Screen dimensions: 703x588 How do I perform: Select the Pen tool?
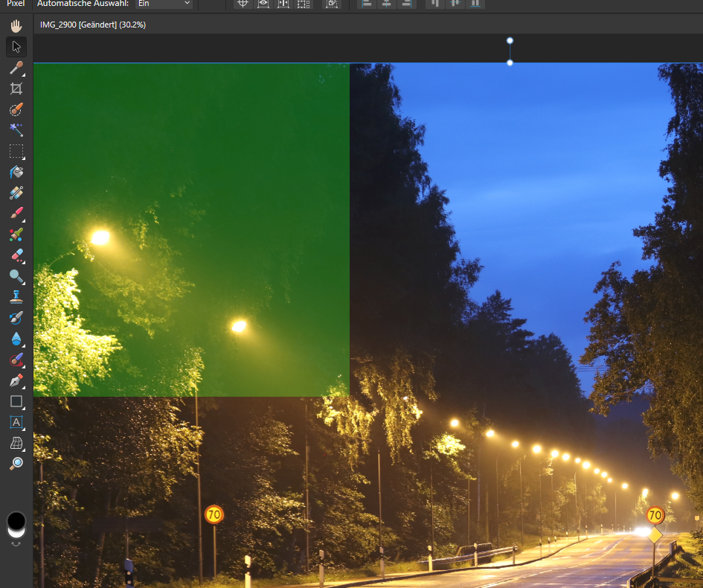[x=16, y=380]
